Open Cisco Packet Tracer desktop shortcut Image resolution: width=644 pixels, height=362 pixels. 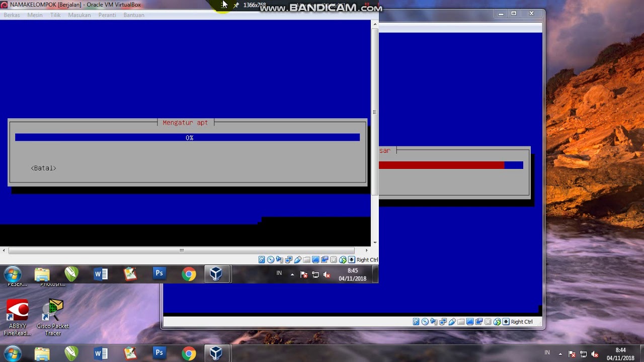(53, 318)
